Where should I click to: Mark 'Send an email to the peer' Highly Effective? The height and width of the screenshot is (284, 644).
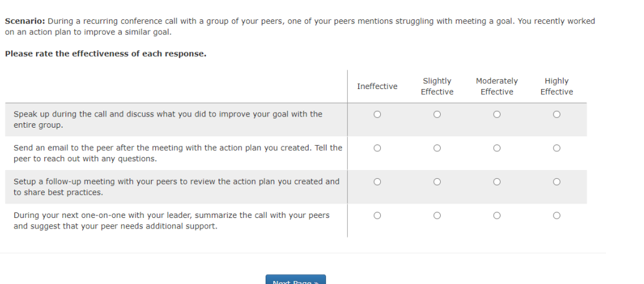point(557,148)
